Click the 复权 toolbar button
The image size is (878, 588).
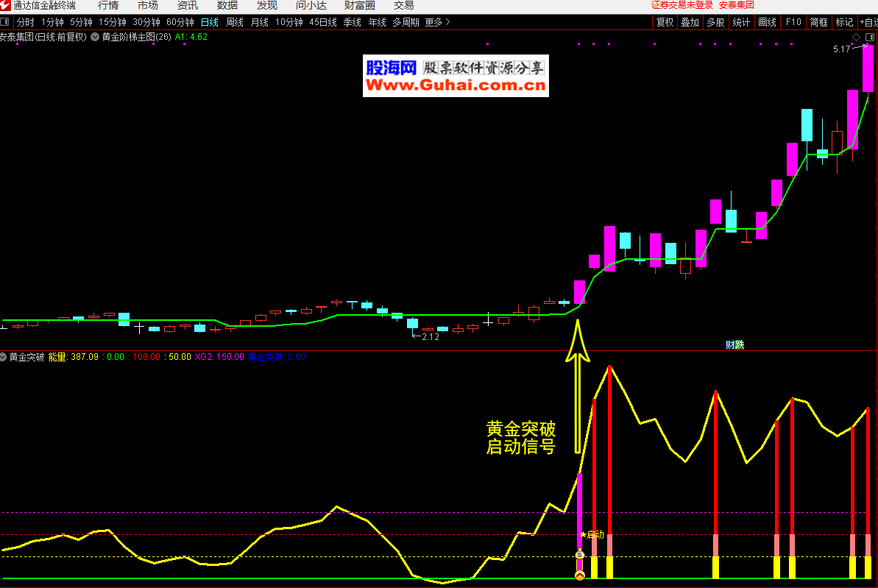(x=665, y=22)
